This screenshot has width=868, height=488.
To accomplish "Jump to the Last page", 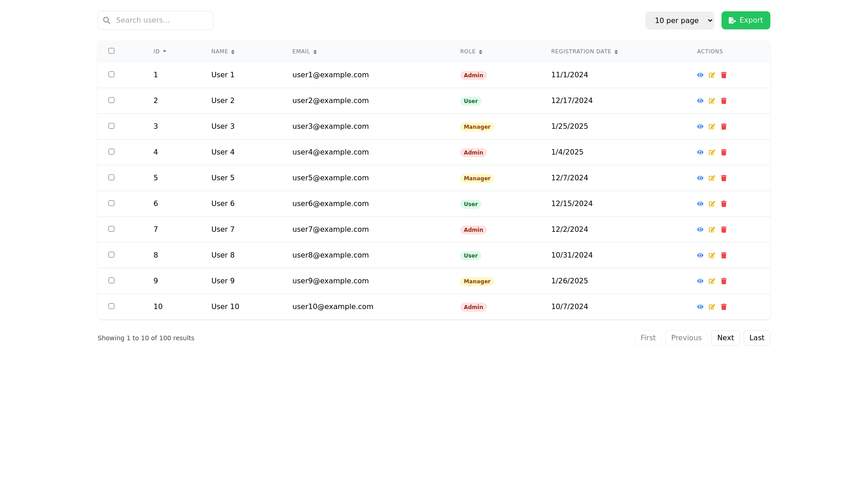I will 756,338.
